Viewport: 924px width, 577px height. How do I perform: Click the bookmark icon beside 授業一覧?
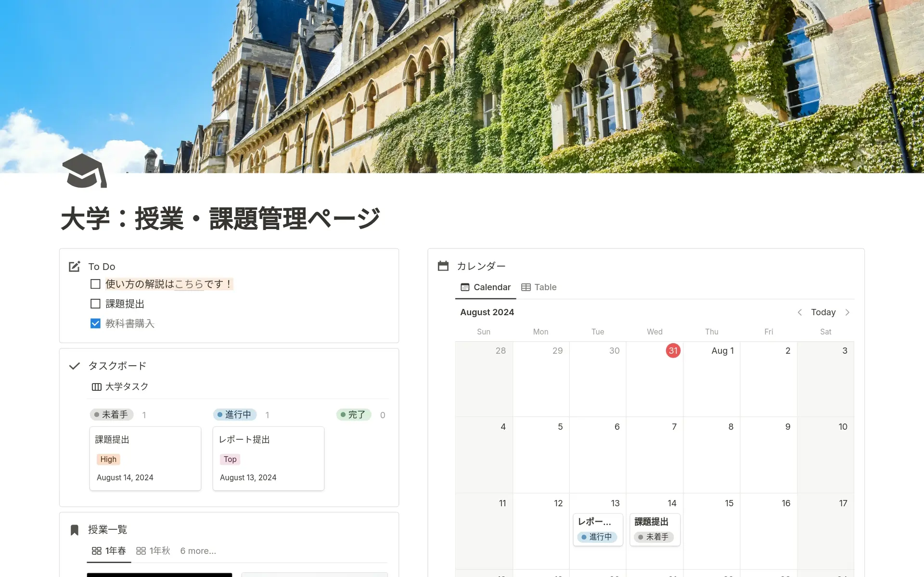click(74, 530)
